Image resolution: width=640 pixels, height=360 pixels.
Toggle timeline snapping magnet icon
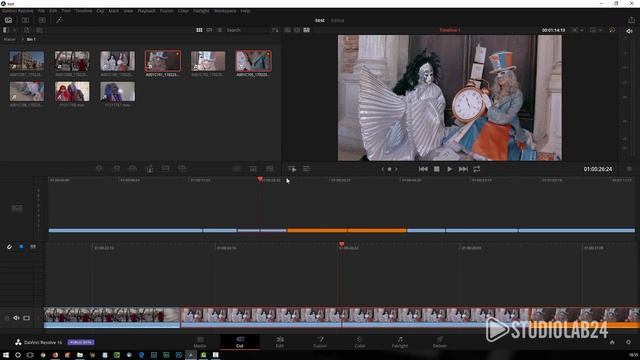coord(9,247)
